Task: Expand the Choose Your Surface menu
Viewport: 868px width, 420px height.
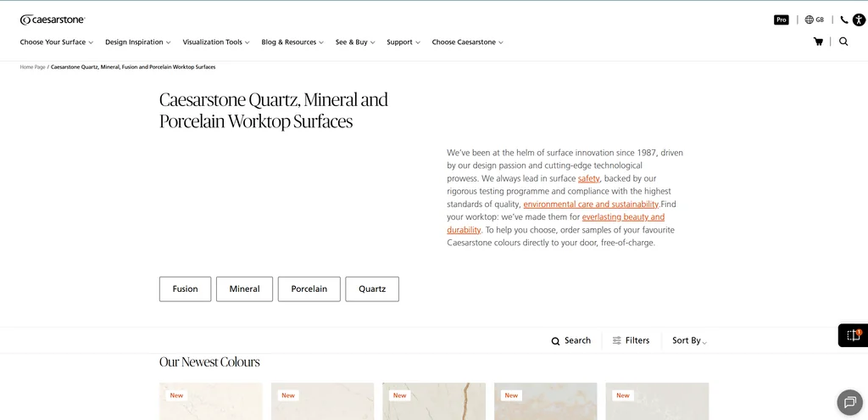Action: coord(56,42)
